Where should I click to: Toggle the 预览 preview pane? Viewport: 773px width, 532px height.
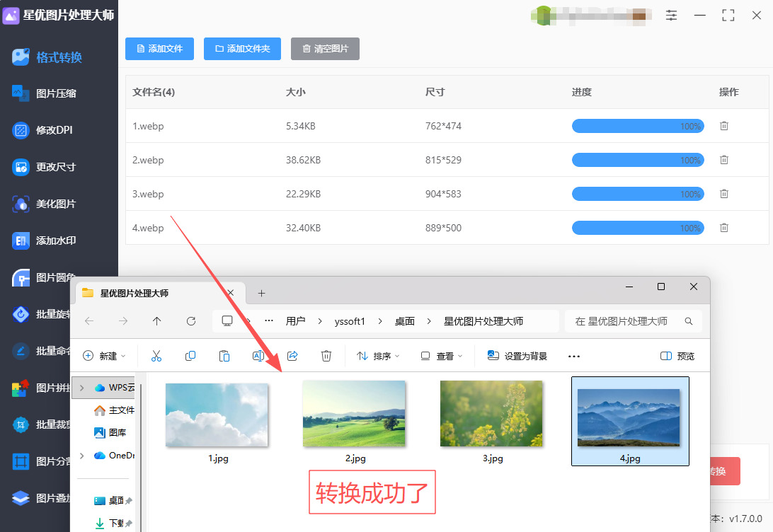[x=677, y=356]
